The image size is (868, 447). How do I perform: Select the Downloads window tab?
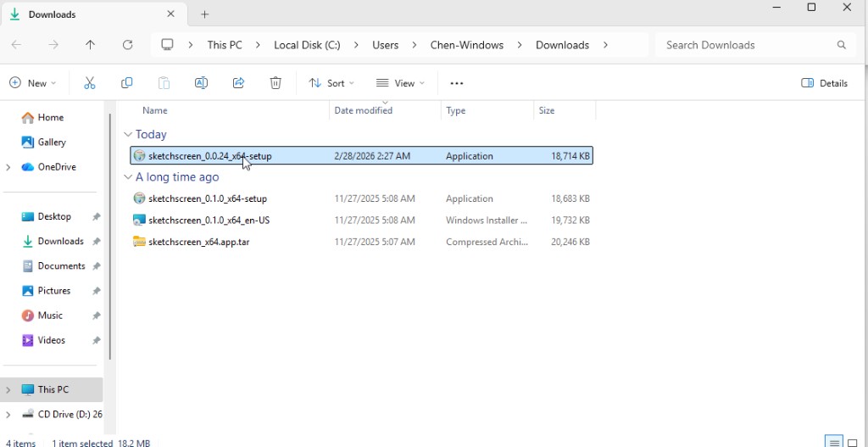(94, 14)
